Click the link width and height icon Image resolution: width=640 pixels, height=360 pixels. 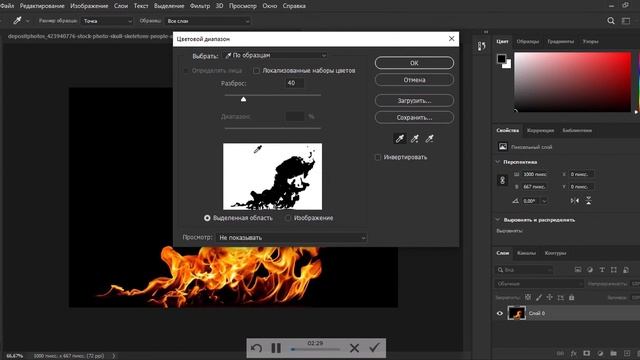point(502,180)
